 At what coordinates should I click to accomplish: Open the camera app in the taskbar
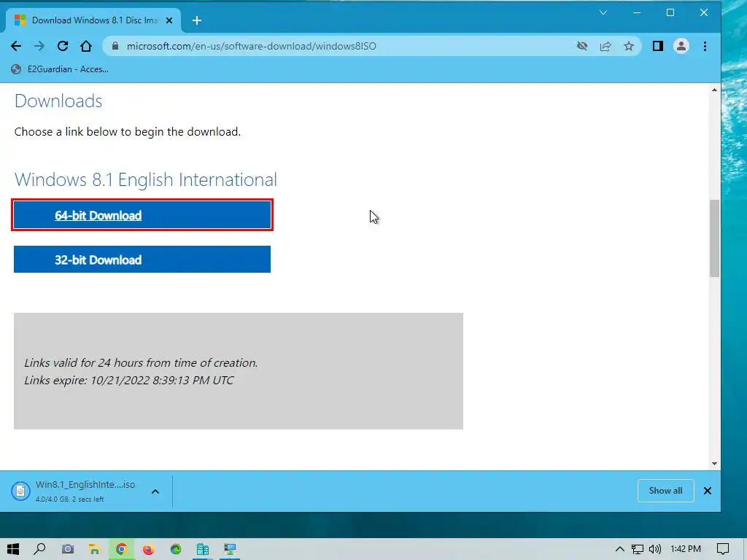coord(68,549)
